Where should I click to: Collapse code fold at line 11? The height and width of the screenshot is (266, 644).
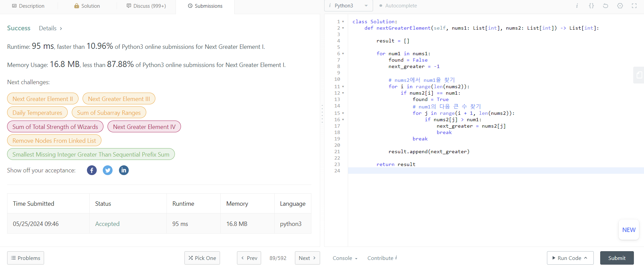(343, 87)
